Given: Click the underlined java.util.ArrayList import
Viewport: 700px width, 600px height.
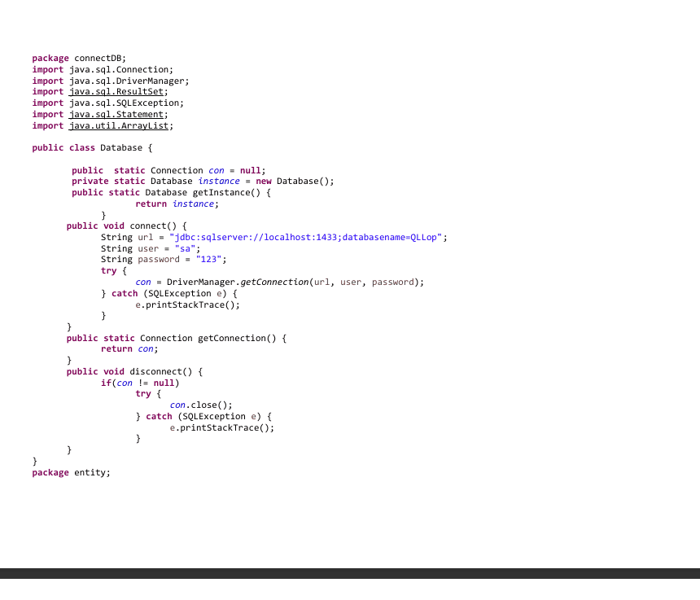Looking at the screenshot, I should coord(121,126).
